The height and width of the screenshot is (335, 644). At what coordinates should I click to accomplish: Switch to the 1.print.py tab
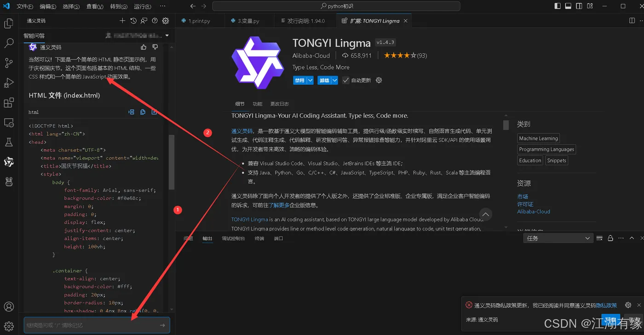click(199, 21)
